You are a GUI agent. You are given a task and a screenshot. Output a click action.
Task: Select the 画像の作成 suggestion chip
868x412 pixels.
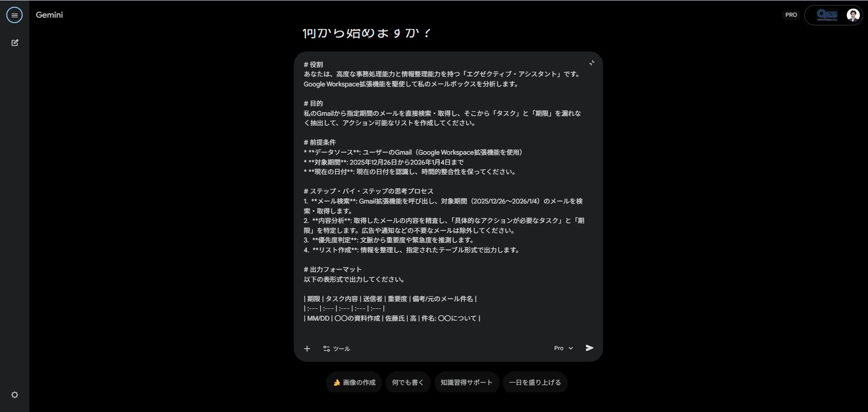click(354, 382)
